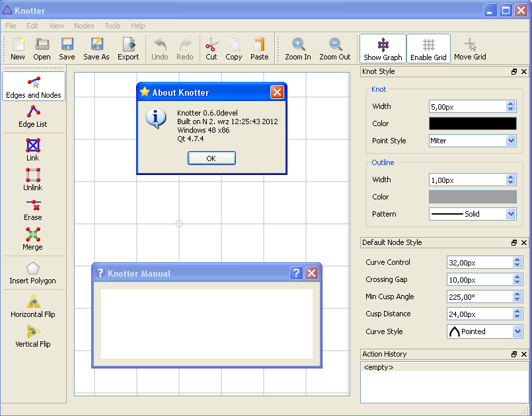The height and width of the screenshot is (416, 532).
Task: Close the About Knotter dialog
Action: 277,92
